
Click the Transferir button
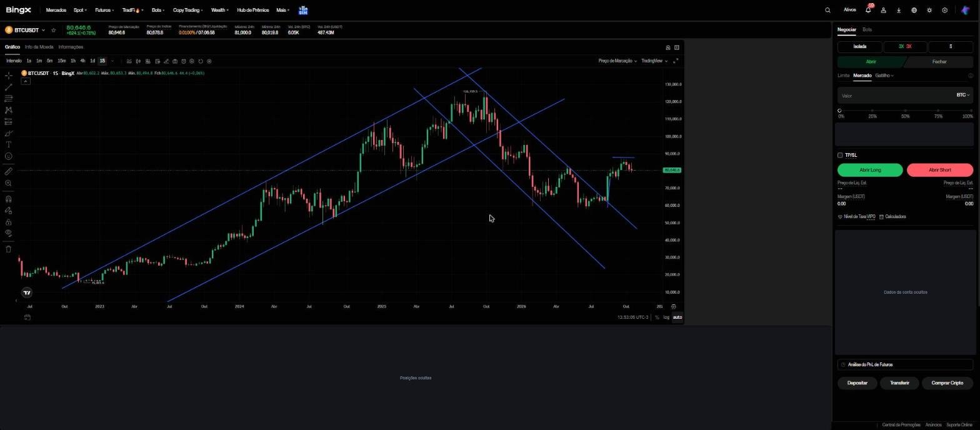[x=899, y=383]
